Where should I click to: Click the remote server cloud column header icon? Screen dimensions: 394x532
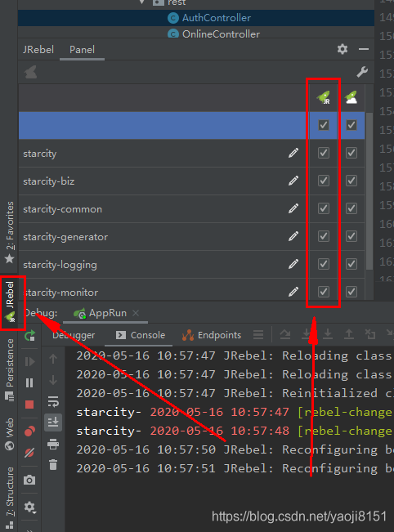tap(351, 97)
